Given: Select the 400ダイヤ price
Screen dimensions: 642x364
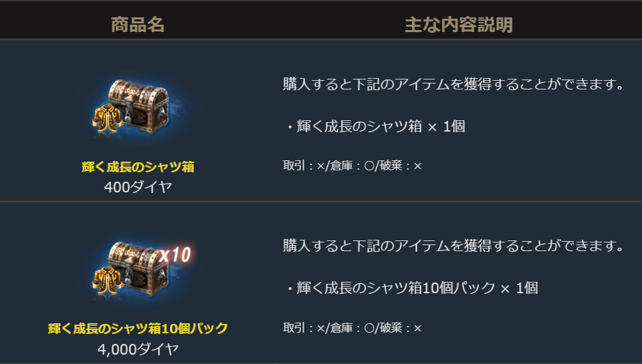Looking at the screenshot, I should coord(138,187).
